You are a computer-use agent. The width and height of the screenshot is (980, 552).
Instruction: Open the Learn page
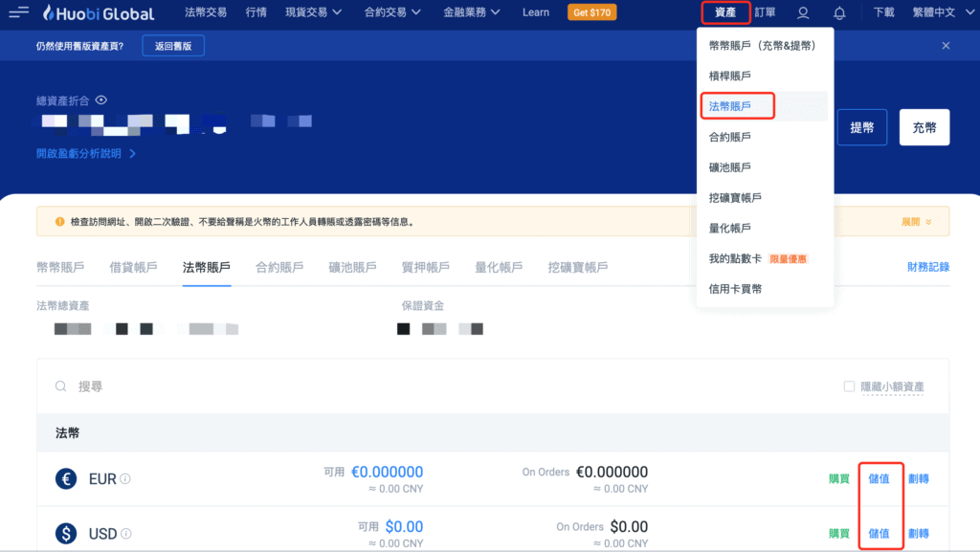coord(536,12)
